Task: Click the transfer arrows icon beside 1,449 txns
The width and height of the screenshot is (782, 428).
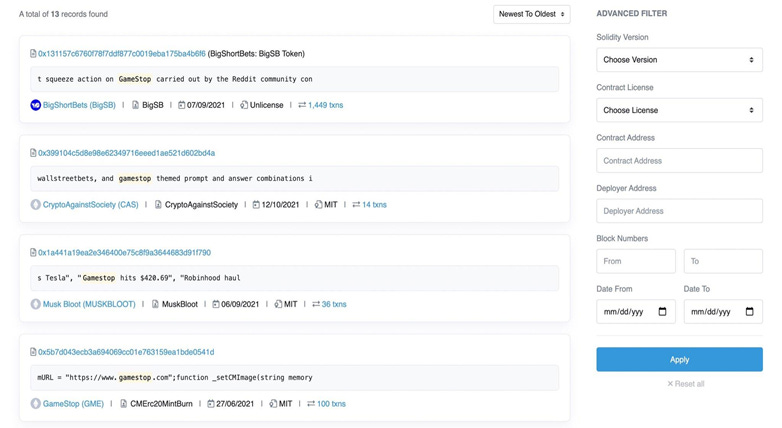Action: point(302,105)
